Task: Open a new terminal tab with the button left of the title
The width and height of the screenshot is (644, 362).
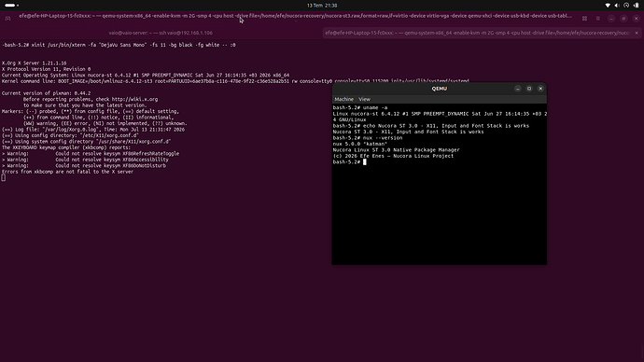Action: [x=7, y=19]
